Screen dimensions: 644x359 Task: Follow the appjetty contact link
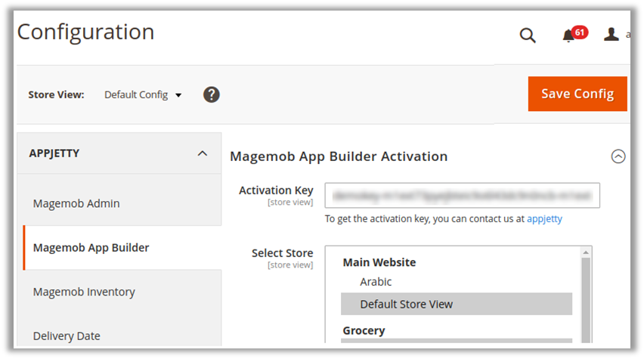pos(544,219)
